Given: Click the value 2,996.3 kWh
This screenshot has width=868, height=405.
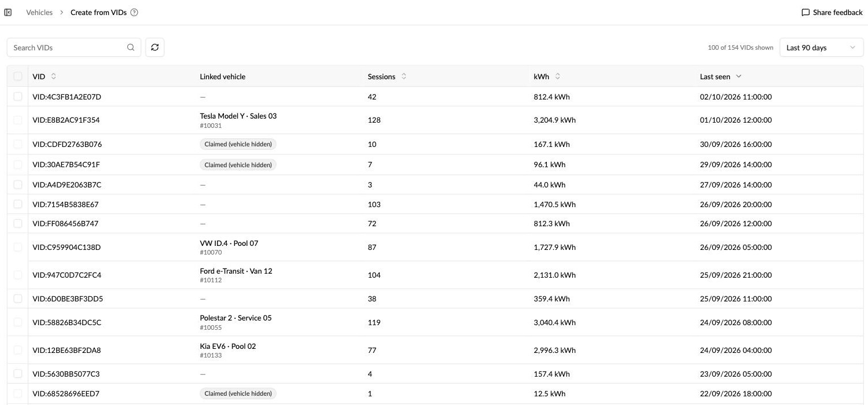Looking at the screenshot, I should pyautogui.click(x=554, y=350).
